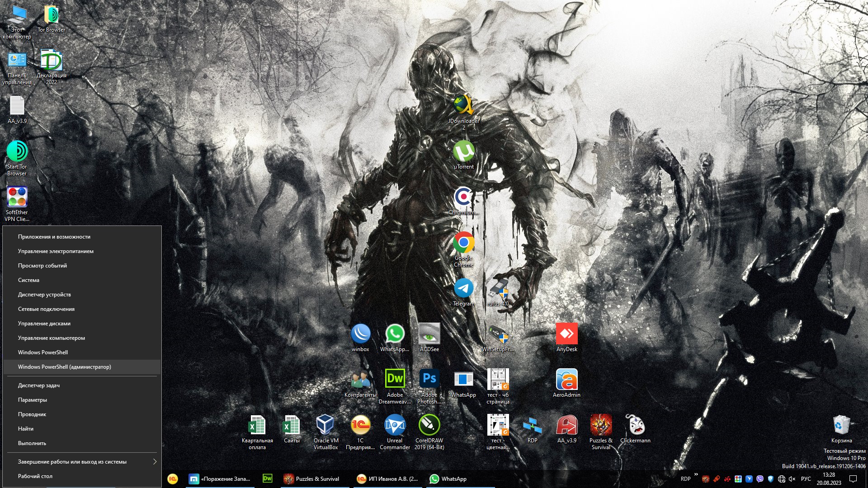Select the JDownloader 2 icon
868x488 pixels.
point(464,113)
